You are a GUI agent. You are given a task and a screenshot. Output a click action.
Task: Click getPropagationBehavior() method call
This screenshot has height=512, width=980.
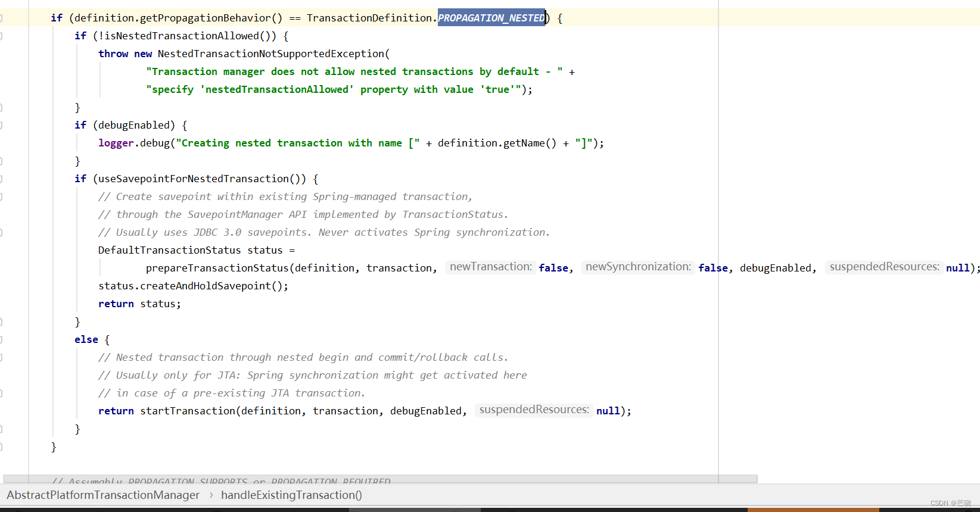click(x=211, y=18)
